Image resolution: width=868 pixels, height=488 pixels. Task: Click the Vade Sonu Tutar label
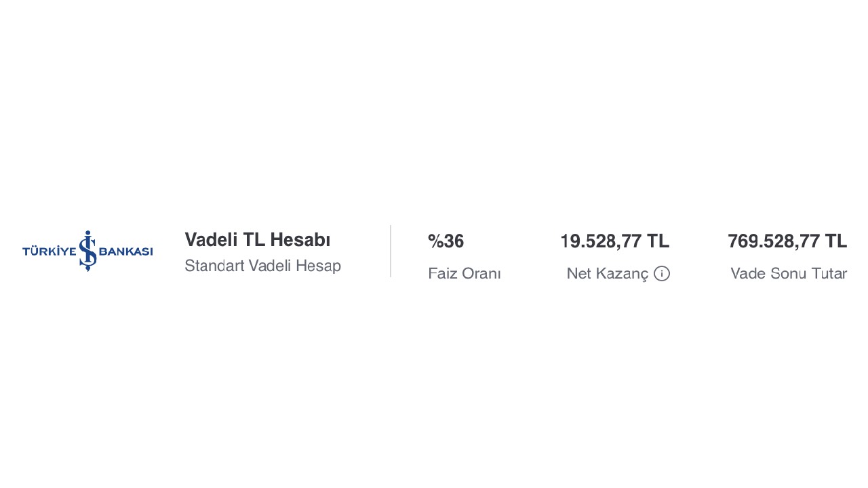pos(788,274)
